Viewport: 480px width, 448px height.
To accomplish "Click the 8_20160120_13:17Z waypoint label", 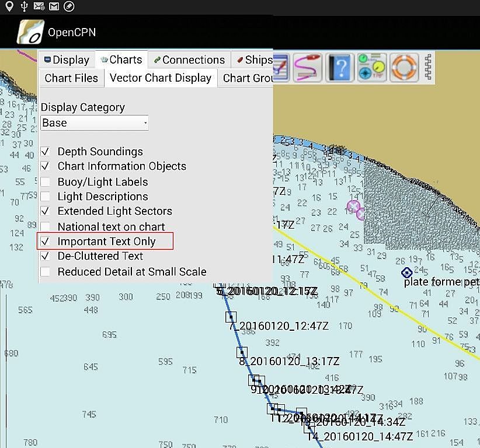I will [x=289, y=362].
